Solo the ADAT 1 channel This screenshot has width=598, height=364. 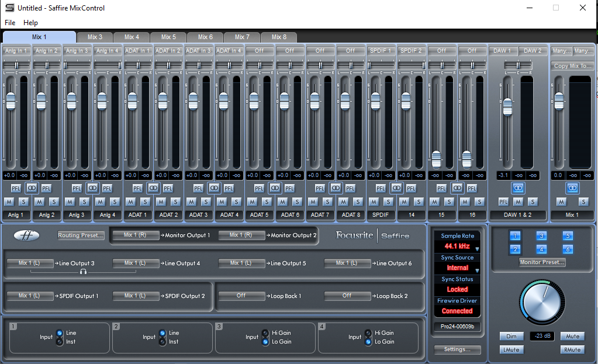point(145,202)
